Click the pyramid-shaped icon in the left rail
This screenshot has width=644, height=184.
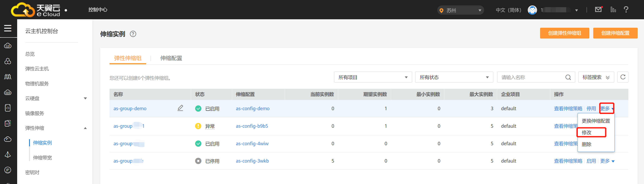(x=8, y=155)
